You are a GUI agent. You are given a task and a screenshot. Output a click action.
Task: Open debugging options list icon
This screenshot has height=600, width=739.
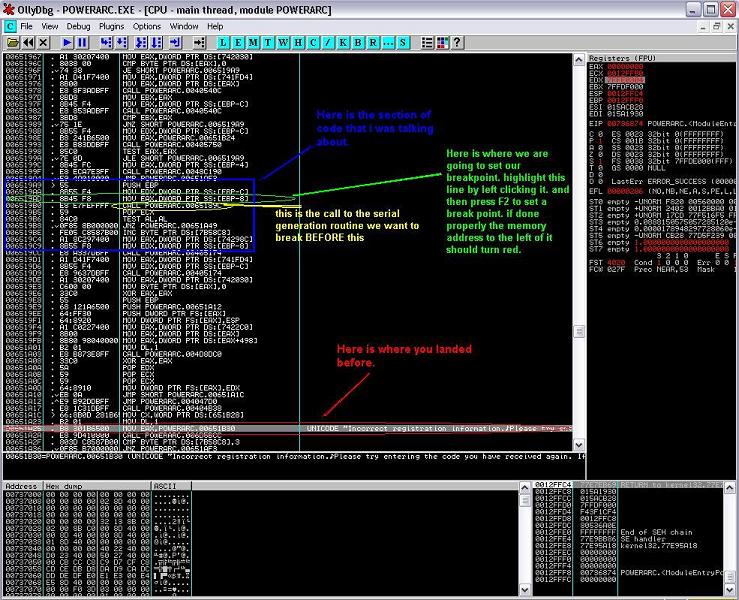pyautogui.click(x=427, y=43)
